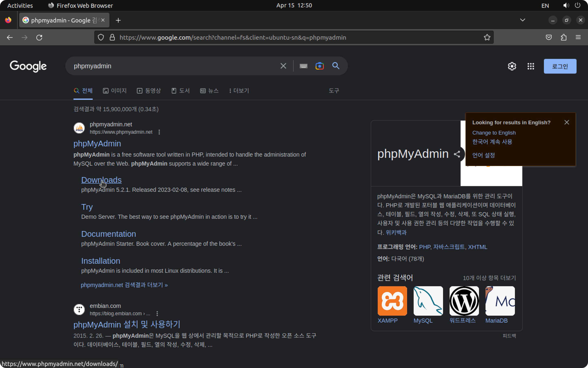Expand 10개 이상 항목 더보기 related list
Screen dimensions: 588x368
(x=489, y=278)
